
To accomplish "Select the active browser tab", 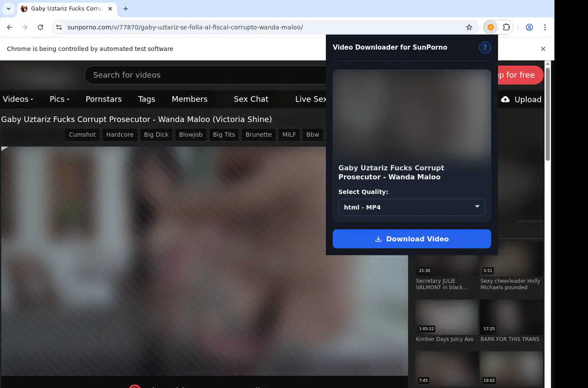I will (67, 8).
